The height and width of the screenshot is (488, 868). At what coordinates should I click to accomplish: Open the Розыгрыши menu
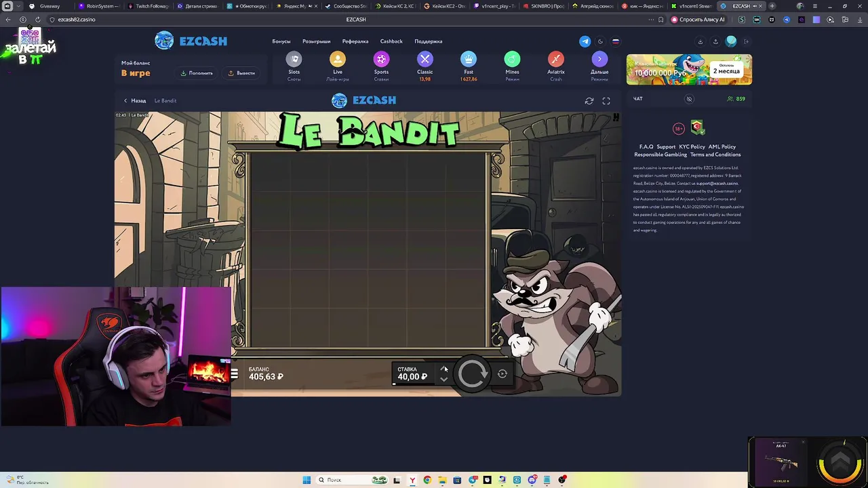click(317, 41)
